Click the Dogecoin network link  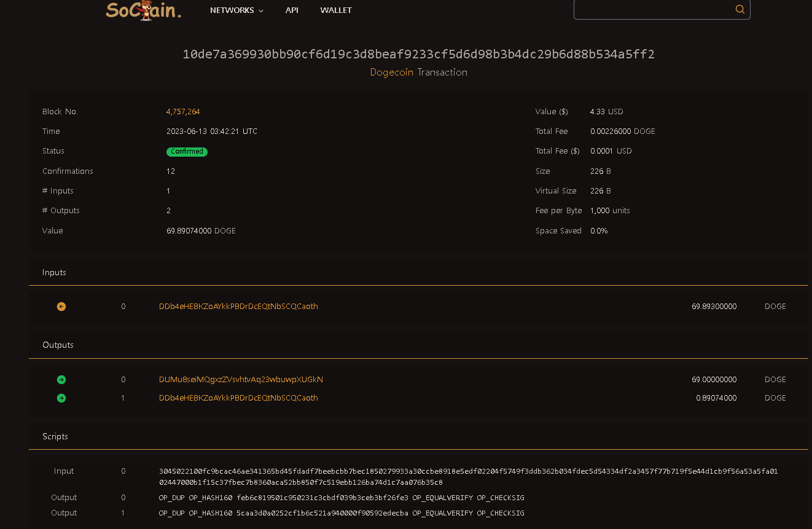(391, 72)
